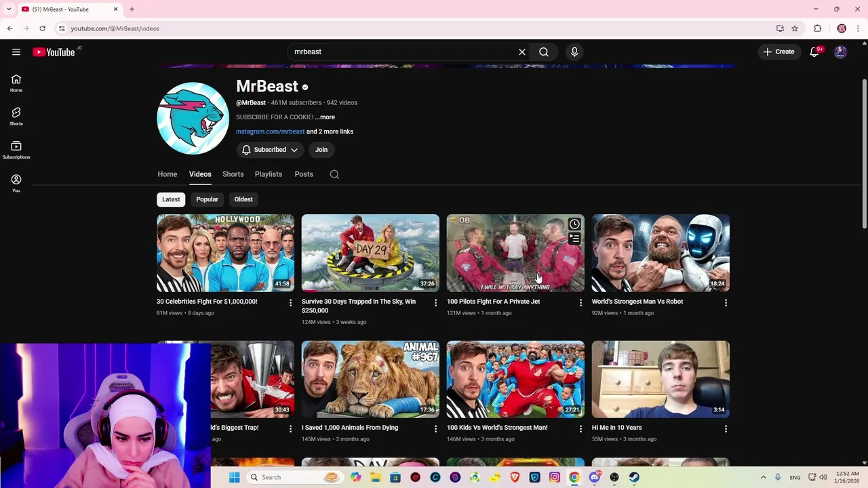The height and width of the screenshot is (488, 868).
Task: Go to Home in left sidebar
Action: click(x=16, y=83)
